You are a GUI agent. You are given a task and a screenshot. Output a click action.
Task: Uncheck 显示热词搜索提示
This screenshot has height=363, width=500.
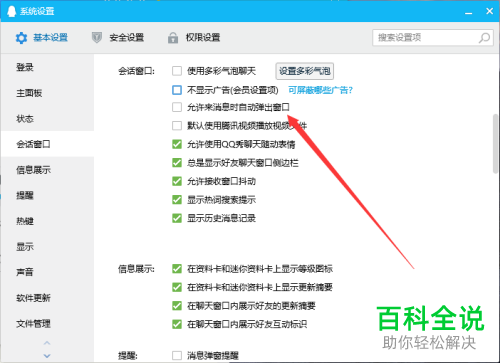[x=177, y=200]
